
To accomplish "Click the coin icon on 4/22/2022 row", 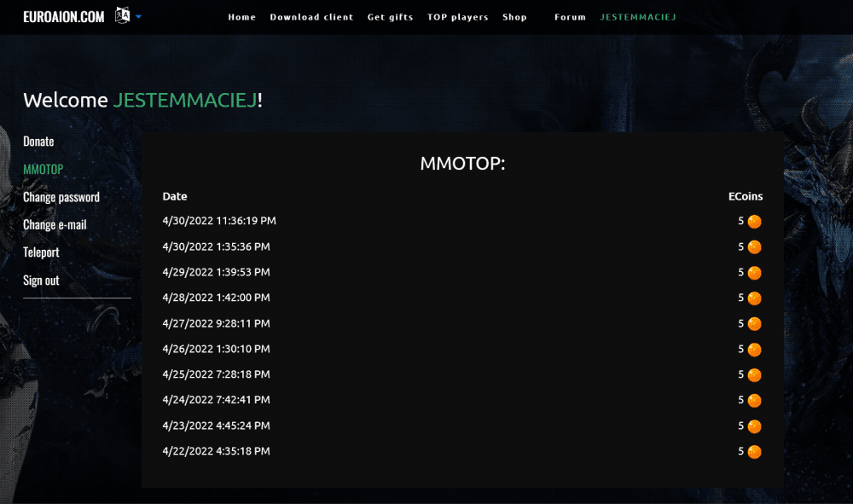I will point(754,452).
